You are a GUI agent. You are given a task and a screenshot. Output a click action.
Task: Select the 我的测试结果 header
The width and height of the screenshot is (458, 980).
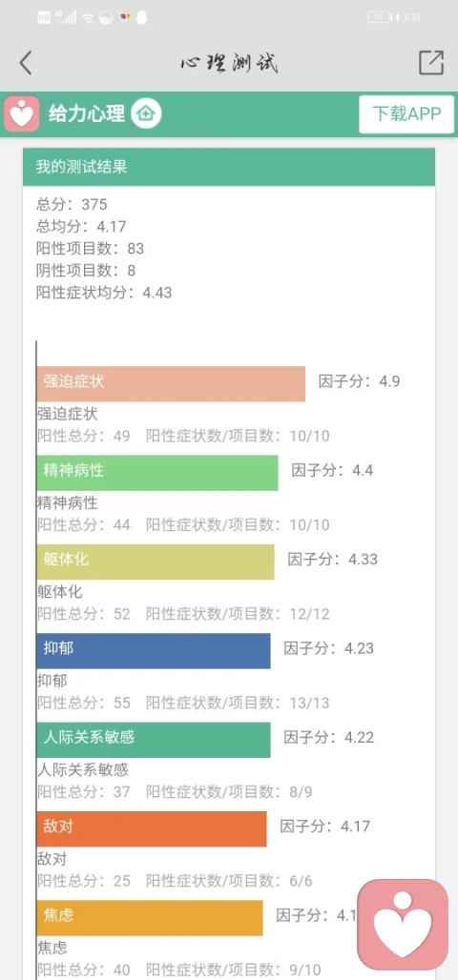point(229,167)
